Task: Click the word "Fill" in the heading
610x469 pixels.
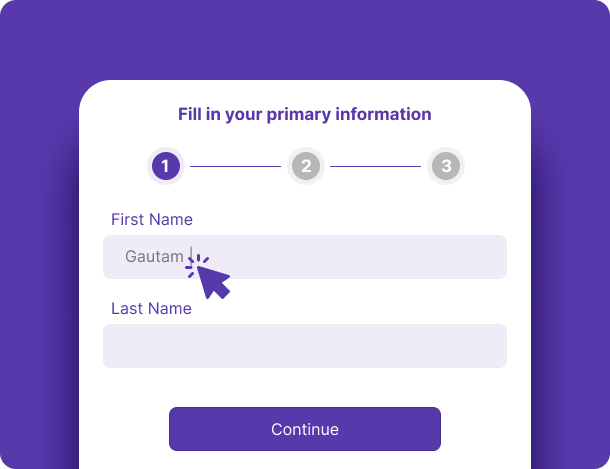Action: [191, 114]
